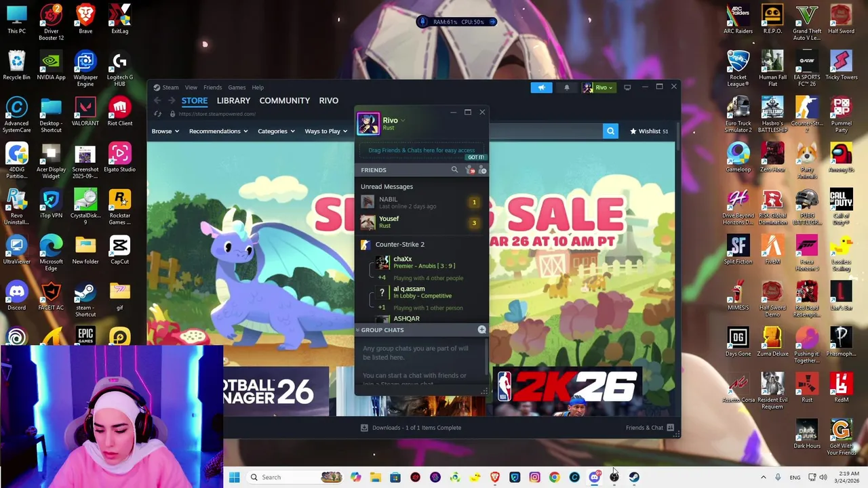Open the VALORANT desktop icon
This screenshot has height=488, width=868.
tap(85, 112)
